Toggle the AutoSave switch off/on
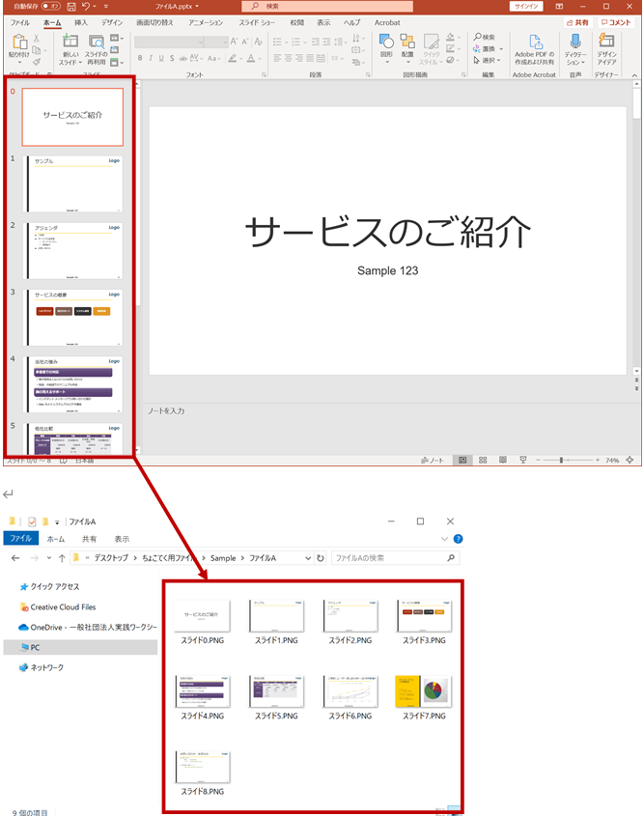 pos(55,6)
